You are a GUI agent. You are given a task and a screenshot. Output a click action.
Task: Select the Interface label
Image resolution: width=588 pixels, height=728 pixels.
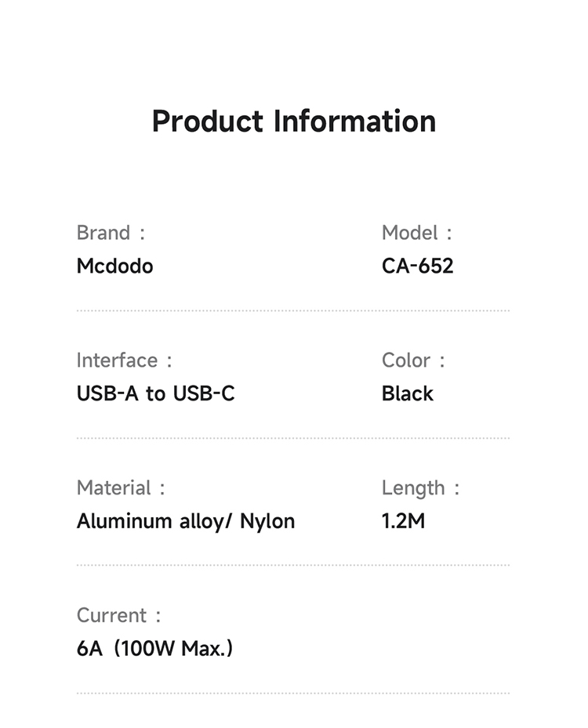pos(117,360)
